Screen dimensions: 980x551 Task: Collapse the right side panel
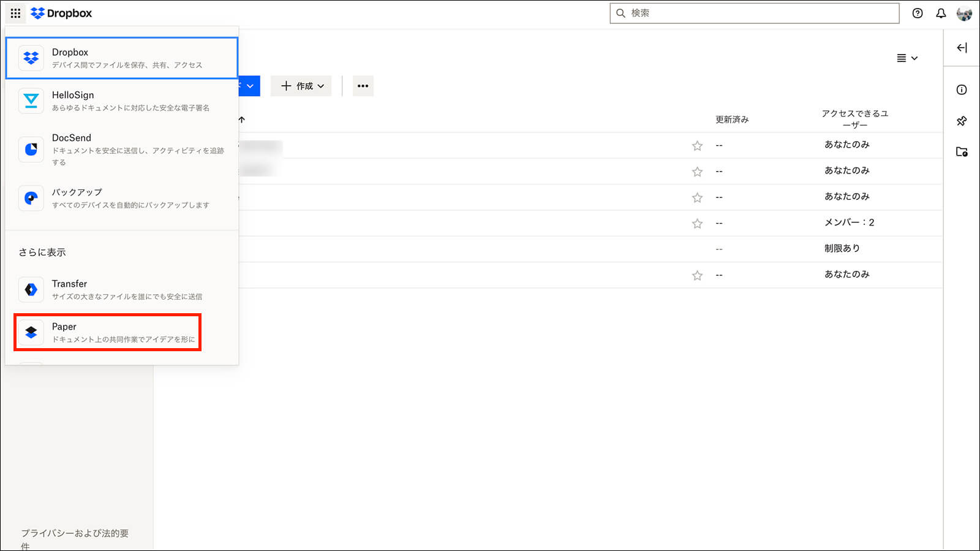click(x=962, y=48)
